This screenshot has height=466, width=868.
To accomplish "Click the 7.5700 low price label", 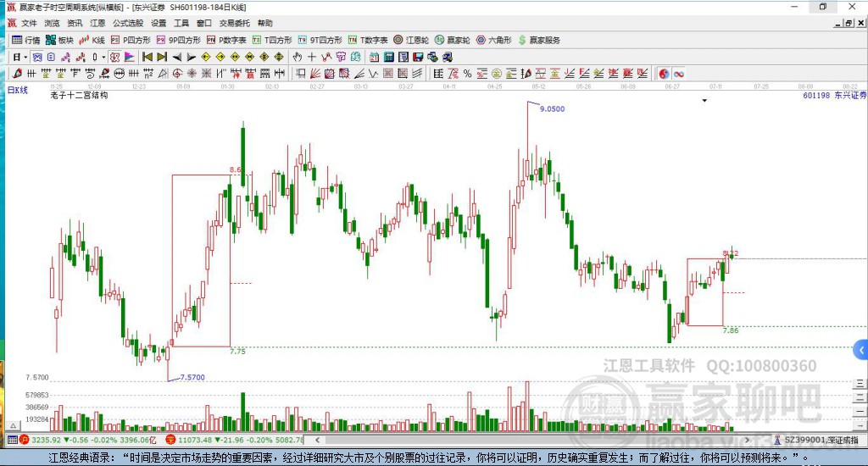I will tap(192, 377).
